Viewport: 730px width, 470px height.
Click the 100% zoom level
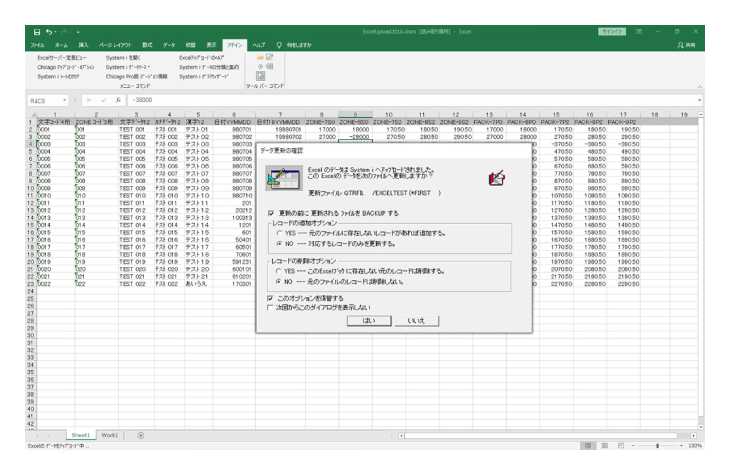695,446
